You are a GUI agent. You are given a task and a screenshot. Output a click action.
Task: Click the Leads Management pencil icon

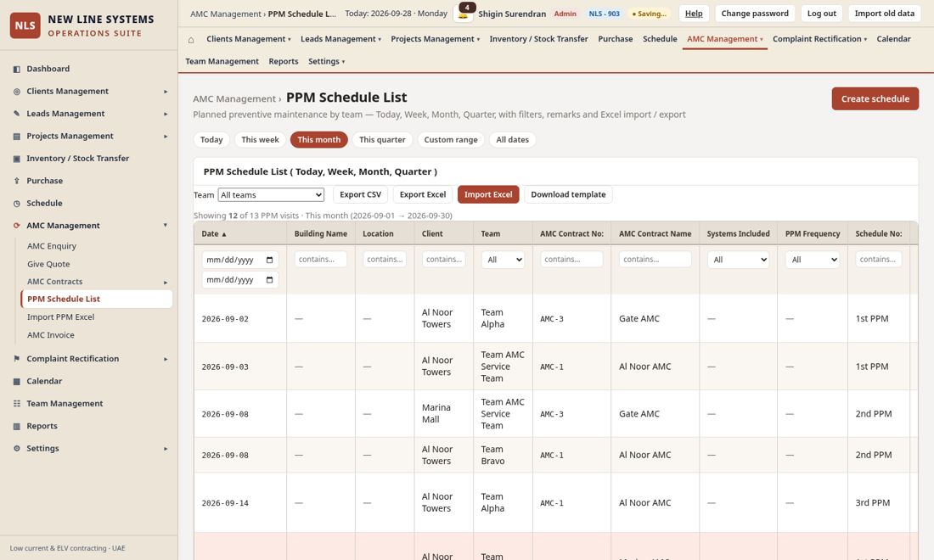pos(17,114)
